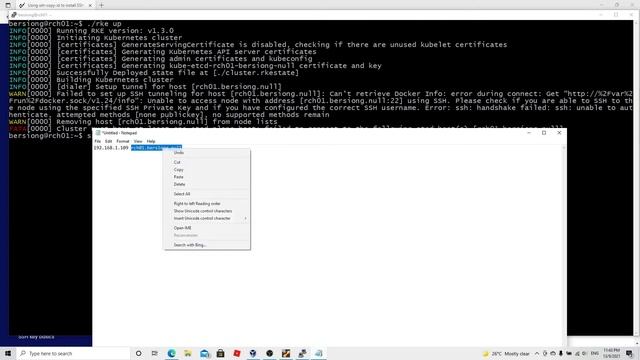The width and height of the screenshot is (640, 360).
Task: Click the PuTTY terminal window title icon
Action: tap(13, 15)
